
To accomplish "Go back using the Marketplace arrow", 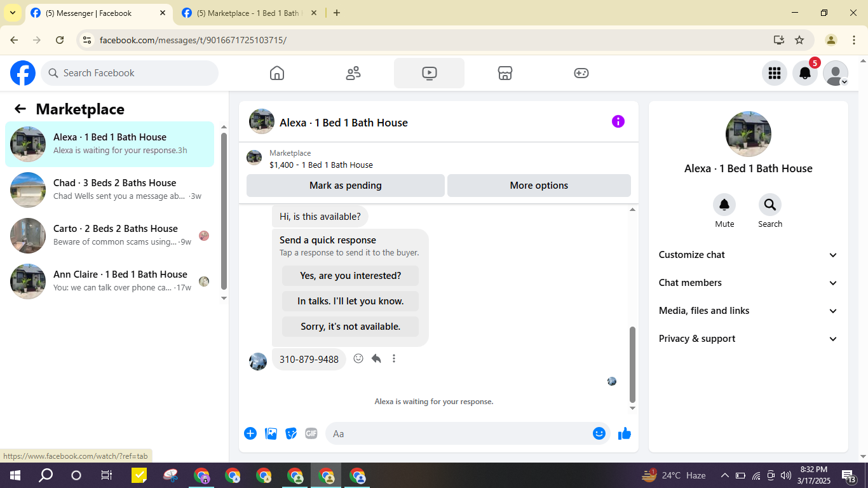I will coord(20,109).
